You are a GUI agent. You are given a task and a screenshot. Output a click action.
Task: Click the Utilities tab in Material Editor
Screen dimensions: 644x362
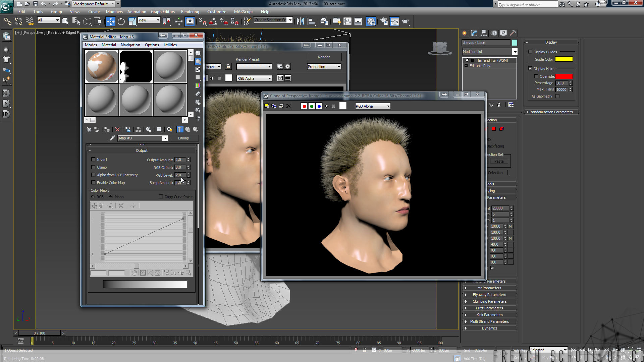pos(170,45)
